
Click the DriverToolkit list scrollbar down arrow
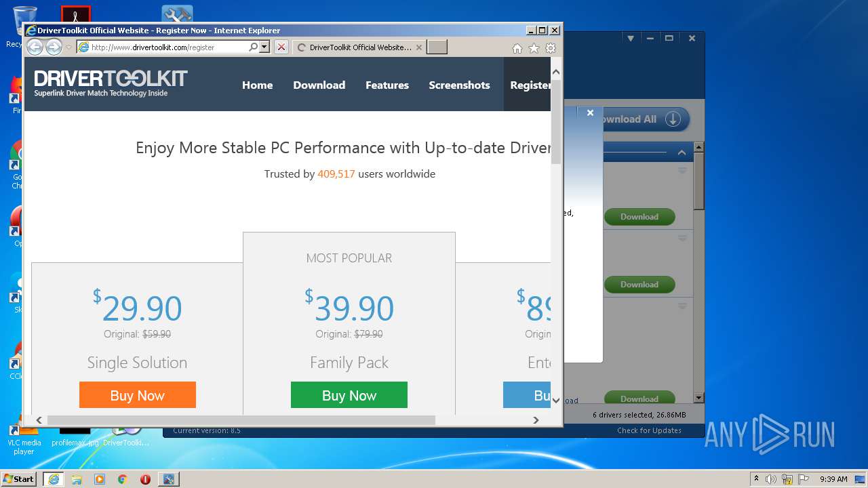[699, 398]
